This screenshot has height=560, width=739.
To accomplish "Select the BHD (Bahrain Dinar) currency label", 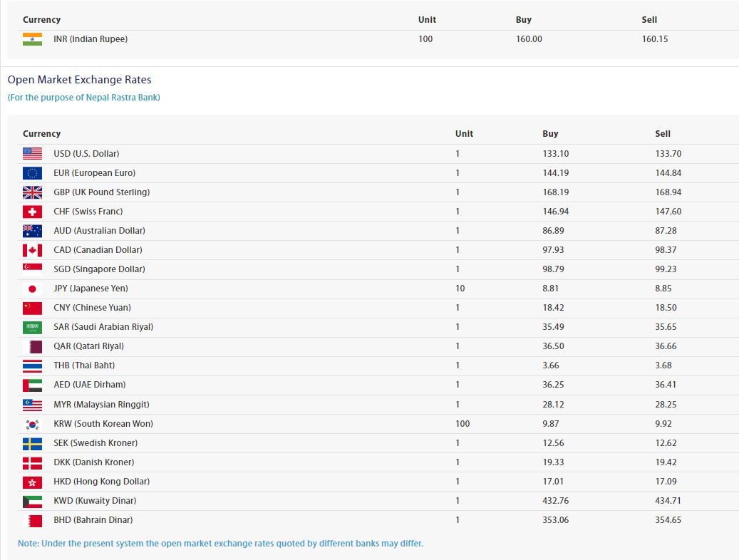I will pos(93,520).
